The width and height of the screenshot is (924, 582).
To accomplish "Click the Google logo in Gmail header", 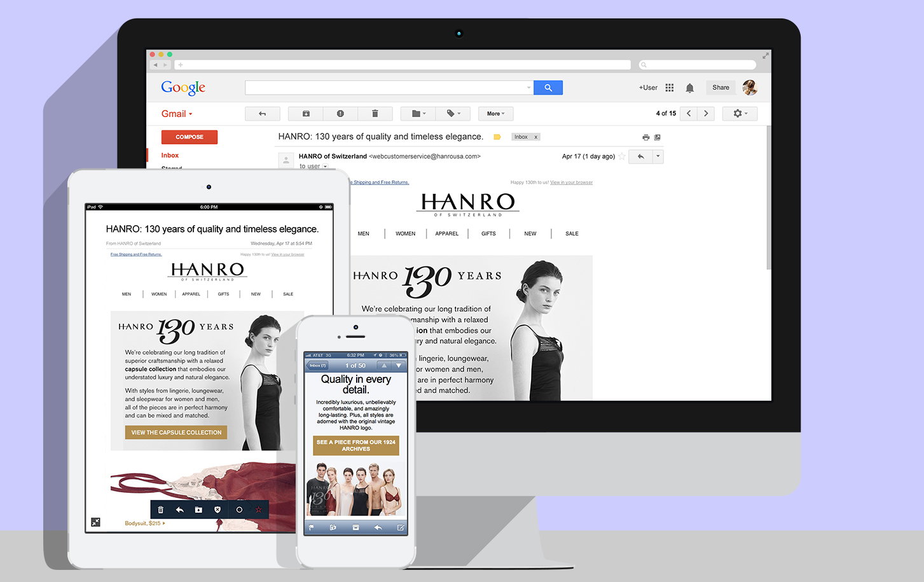I will [183, 88].
